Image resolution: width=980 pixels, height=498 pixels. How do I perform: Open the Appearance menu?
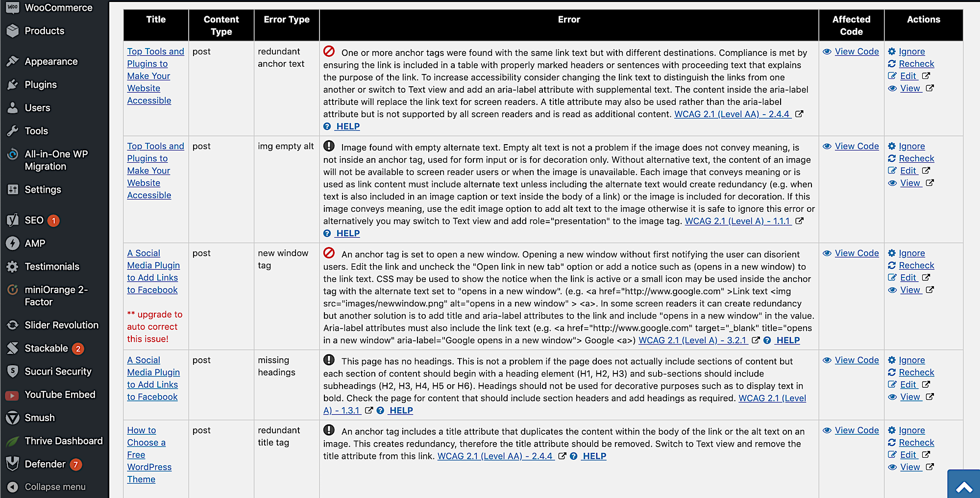coord(51,62)
